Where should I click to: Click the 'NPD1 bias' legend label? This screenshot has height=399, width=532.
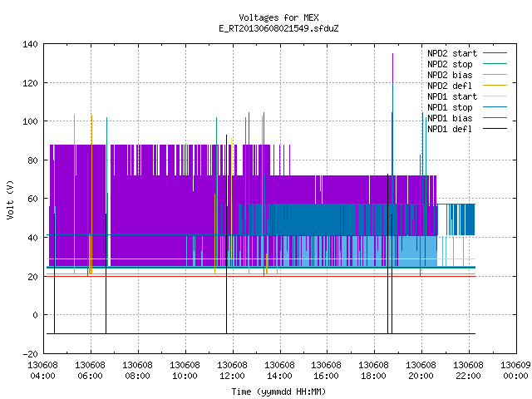(450, 118)
